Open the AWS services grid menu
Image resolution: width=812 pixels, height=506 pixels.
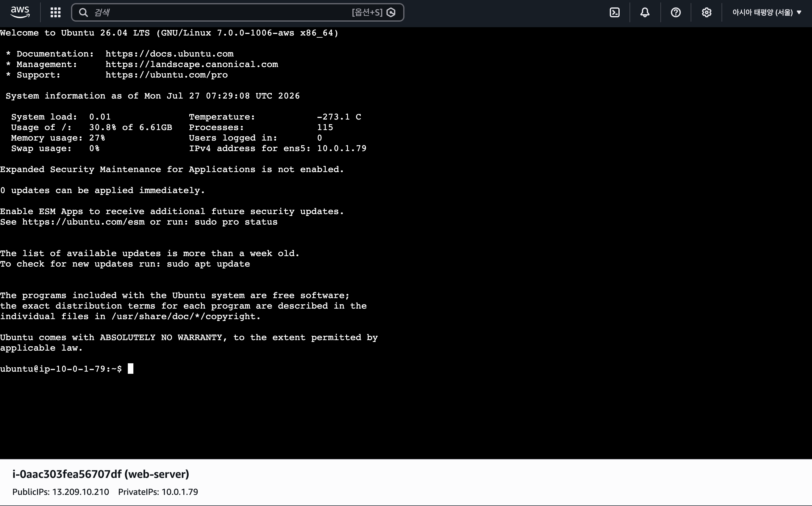(x=56, y=12)
